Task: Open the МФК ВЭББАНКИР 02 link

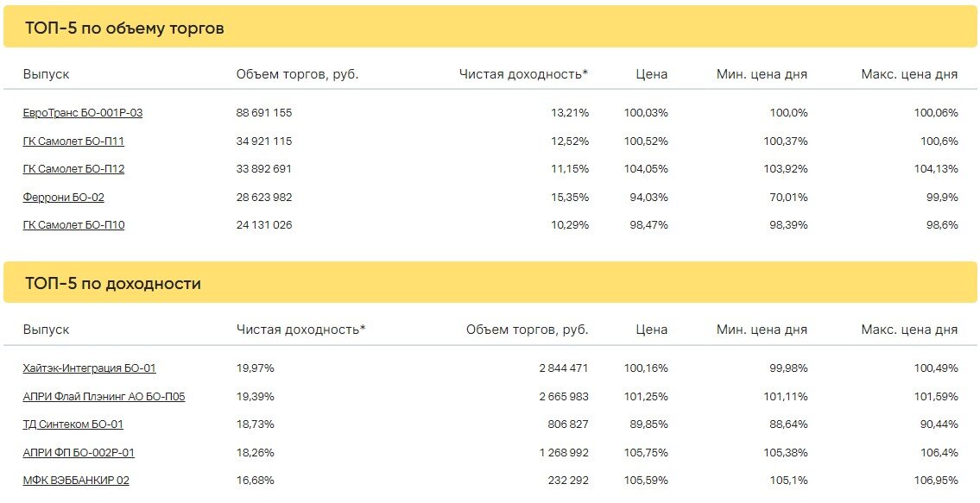Action: (76, 481)
